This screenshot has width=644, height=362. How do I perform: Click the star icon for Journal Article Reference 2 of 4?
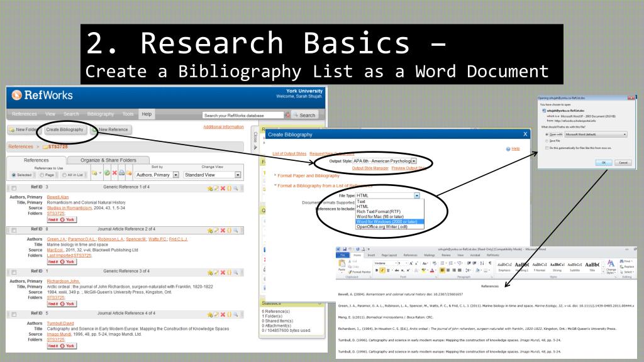210,231
